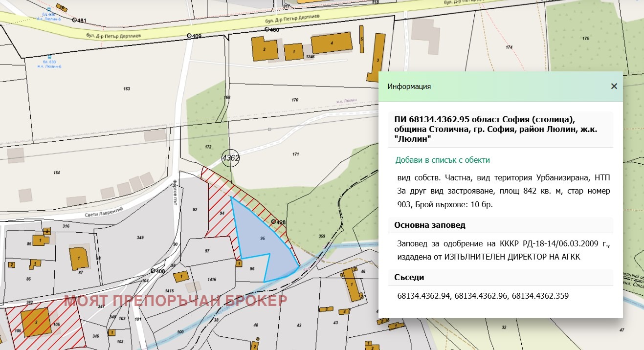Select the highlighted blue parcel 95
The image size is (644, 350).
click(x=263, y=238)
